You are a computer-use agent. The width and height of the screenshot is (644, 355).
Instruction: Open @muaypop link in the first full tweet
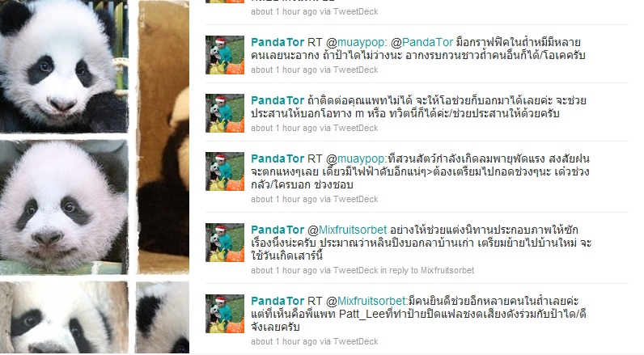tap(356, 42)
